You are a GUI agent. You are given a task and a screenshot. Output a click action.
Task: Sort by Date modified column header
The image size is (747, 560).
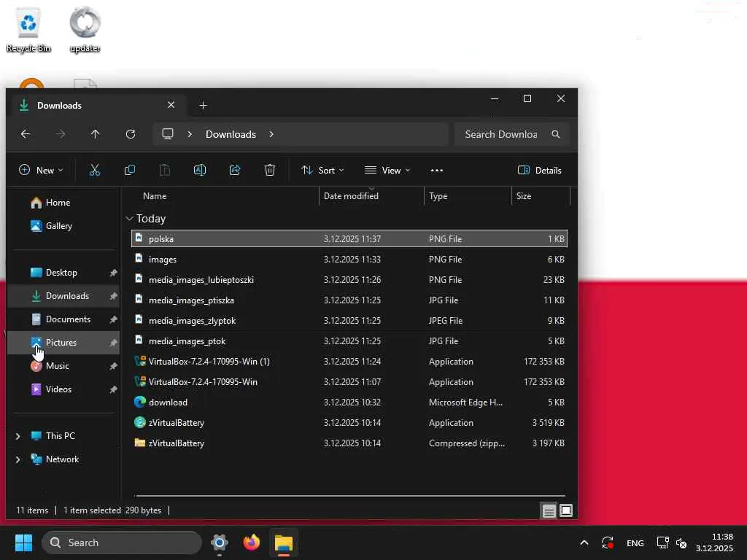371,195
